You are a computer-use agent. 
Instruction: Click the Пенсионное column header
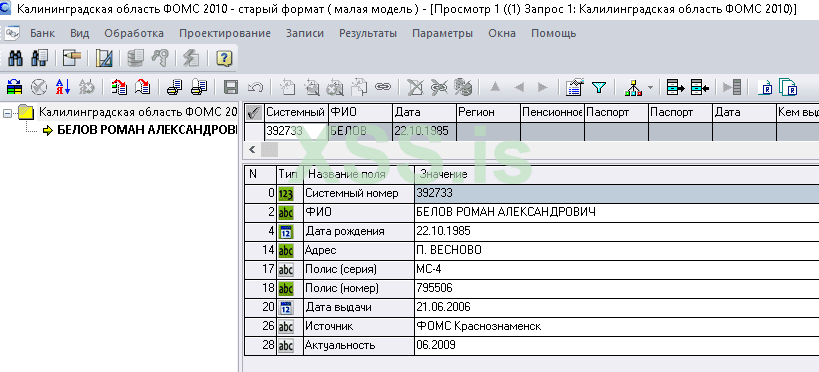pyautogui.click(x=552, y=112)
